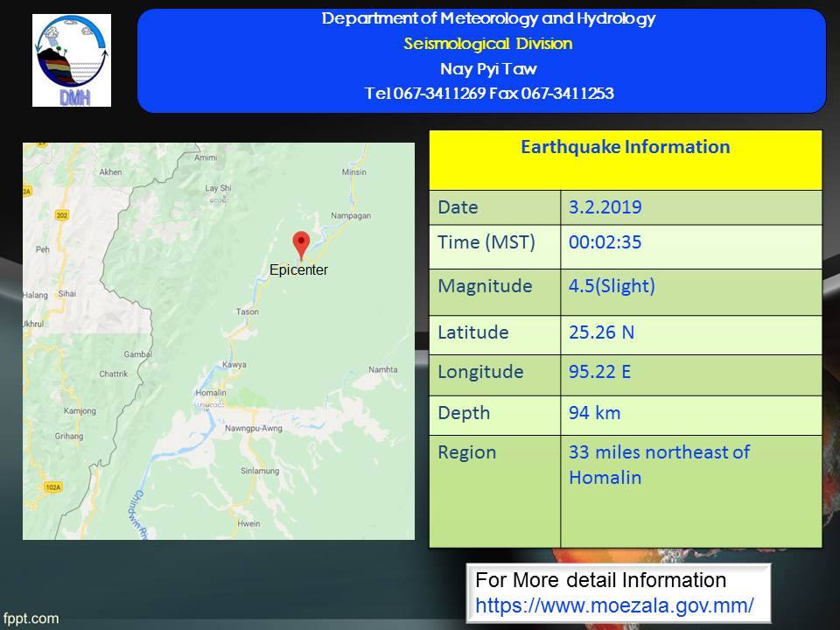Click the Homalin town label on map
The width and height of the screenshot is (840, 630).
click(211, 393)
